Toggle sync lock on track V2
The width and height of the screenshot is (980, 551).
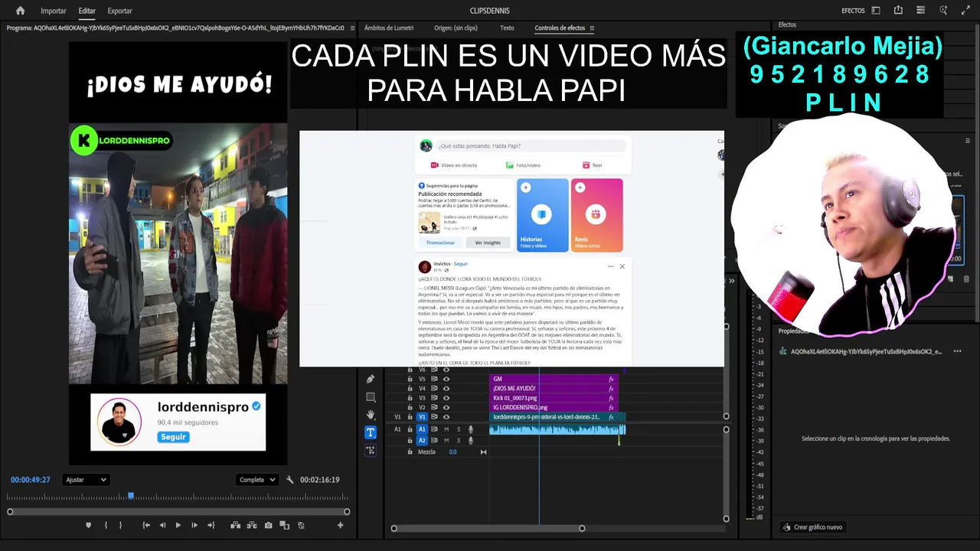coord(434,408)
